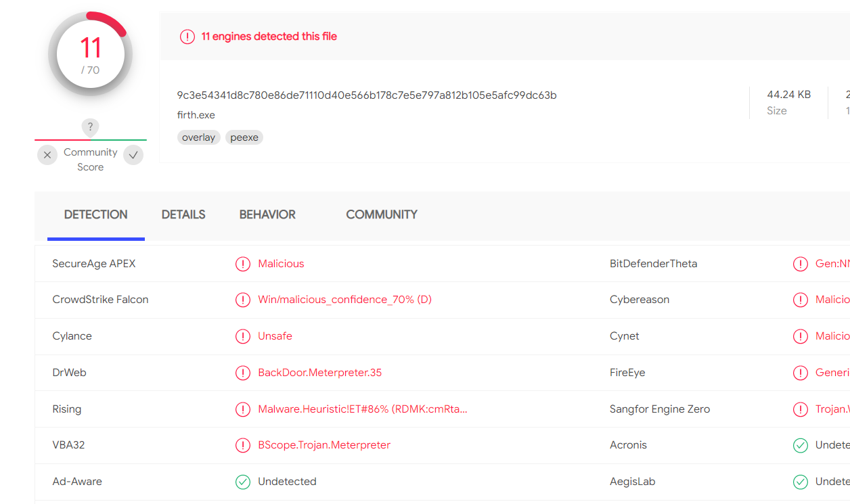Click the BitDefenderTheta engine name
The width and height of the screenshot is (850, 504).
(x=653, y=264)
